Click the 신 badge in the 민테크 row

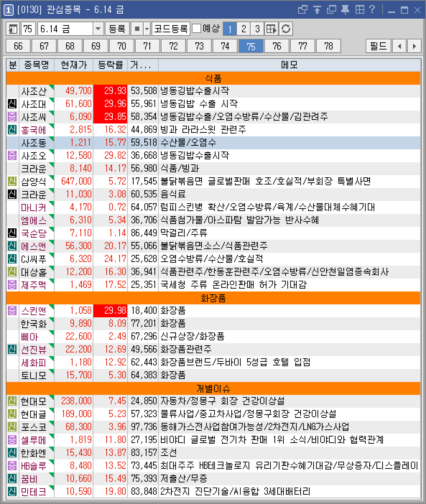tap(12, 491)
